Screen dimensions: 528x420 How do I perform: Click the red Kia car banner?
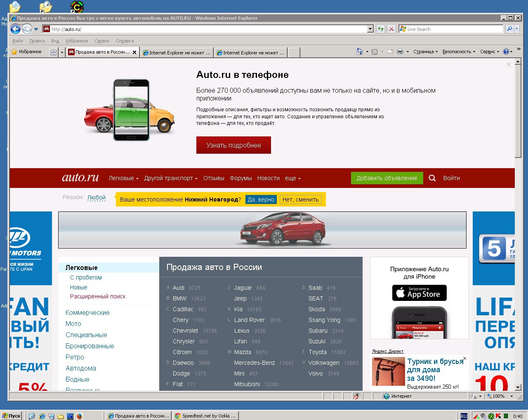[x=262, y=230]
